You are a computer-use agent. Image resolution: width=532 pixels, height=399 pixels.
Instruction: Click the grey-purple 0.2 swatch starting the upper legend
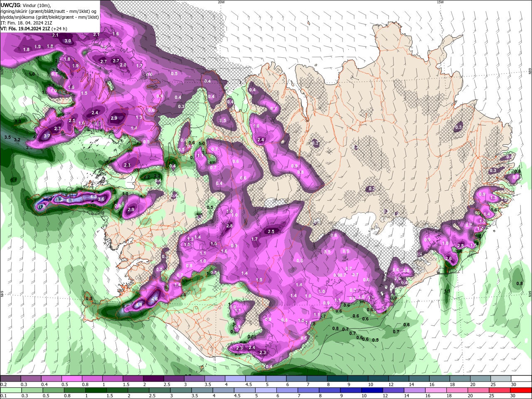pyautogui.click(x=10, y=378)
